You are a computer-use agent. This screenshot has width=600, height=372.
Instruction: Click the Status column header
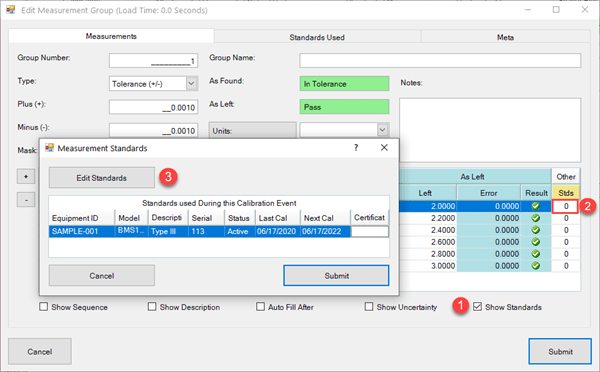pos(240,218)
